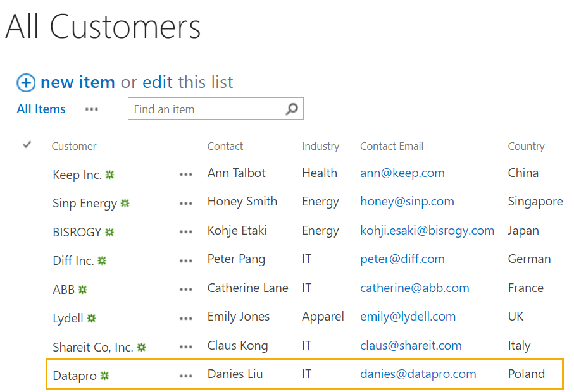Click country cell Japan

(523, 231)
